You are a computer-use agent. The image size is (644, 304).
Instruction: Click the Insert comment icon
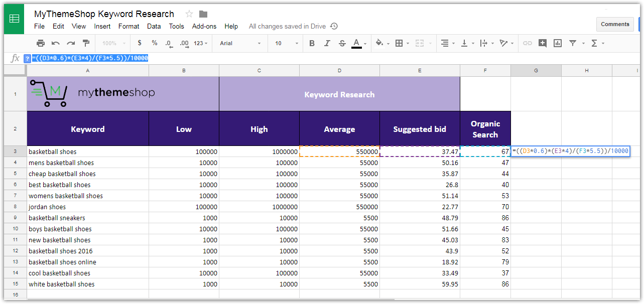(x=543, y=43)
